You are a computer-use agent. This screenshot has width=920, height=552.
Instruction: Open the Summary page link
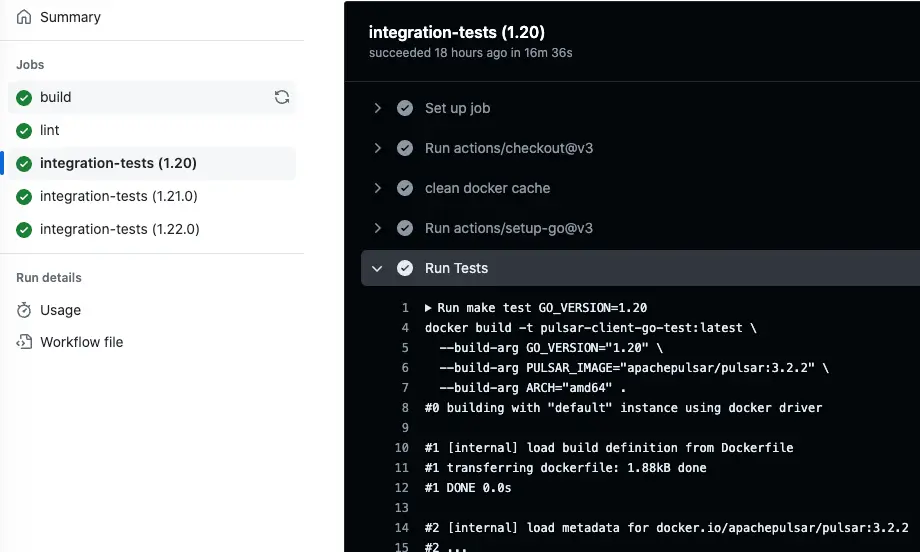(70, 17)
